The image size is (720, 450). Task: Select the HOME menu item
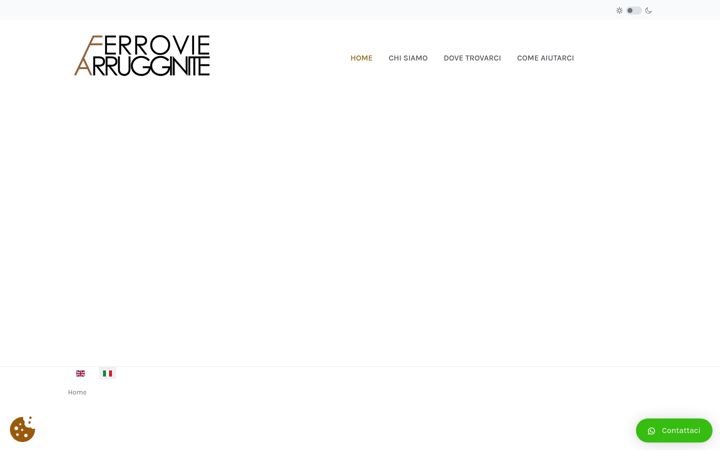pos(361,58)
